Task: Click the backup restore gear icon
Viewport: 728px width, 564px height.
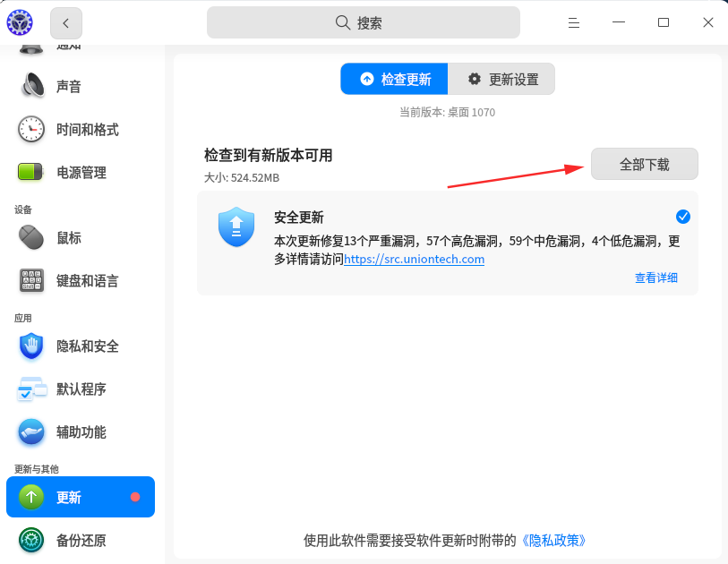Action: 31,541
